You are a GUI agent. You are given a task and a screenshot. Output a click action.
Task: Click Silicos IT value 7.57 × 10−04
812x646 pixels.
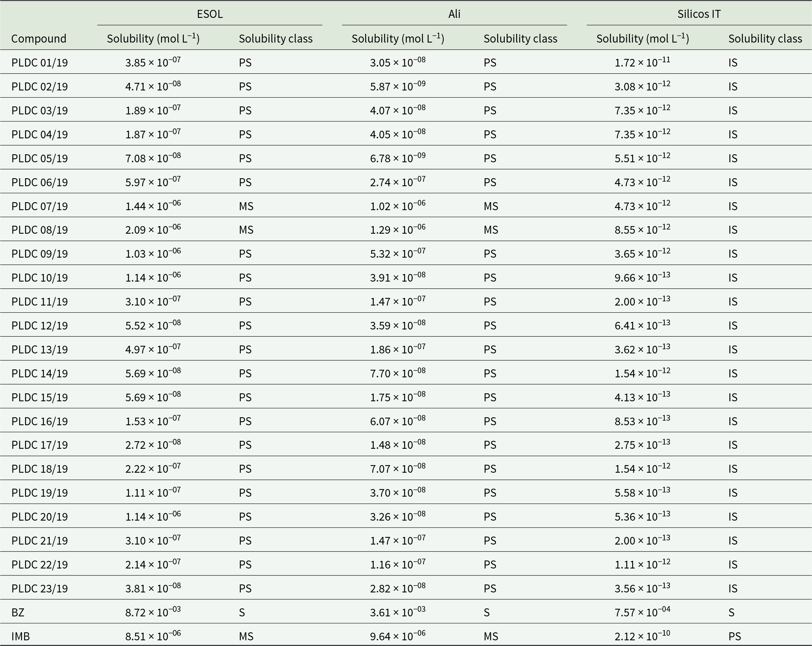643,611
